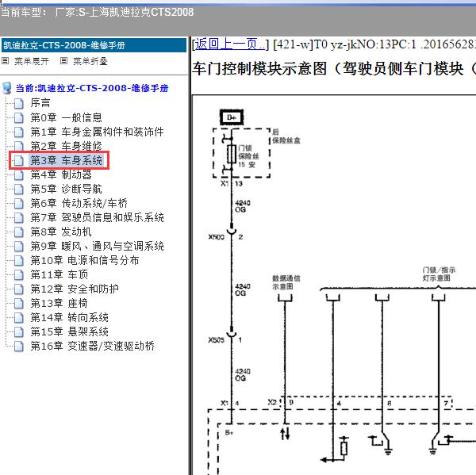This screenshot has width=476, height=475.
Task: Click the X505 connector label
Action: pos(216,340)
